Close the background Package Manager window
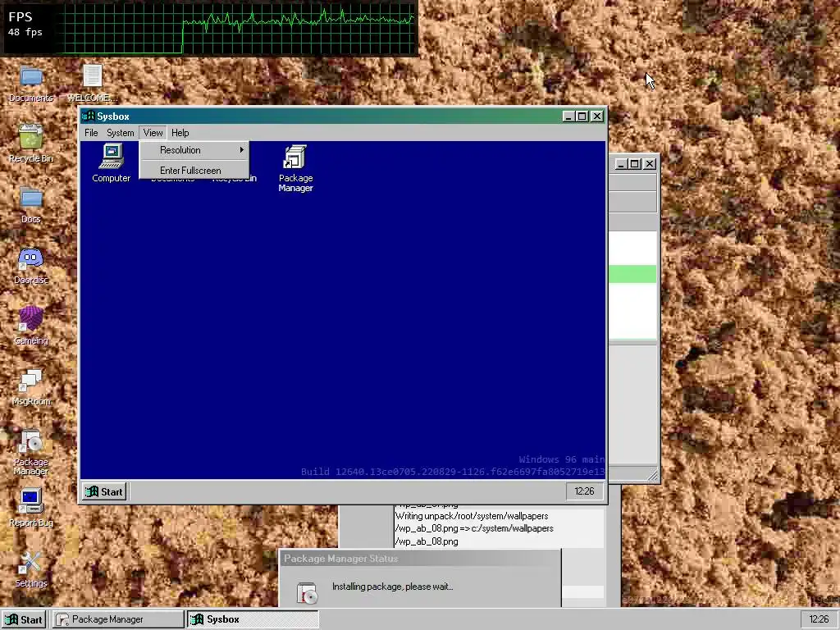Screen dimensions: 840x630 pos(650,164)
